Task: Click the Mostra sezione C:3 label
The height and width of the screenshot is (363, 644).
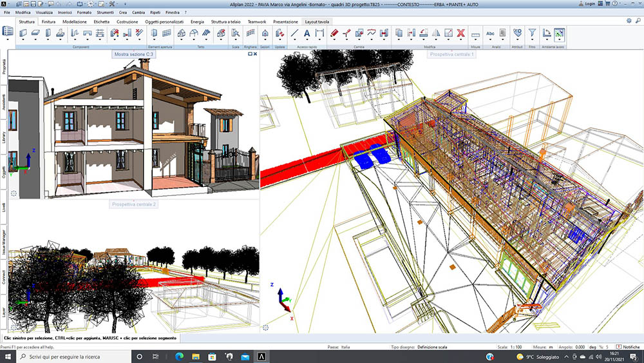Action: 133,54
